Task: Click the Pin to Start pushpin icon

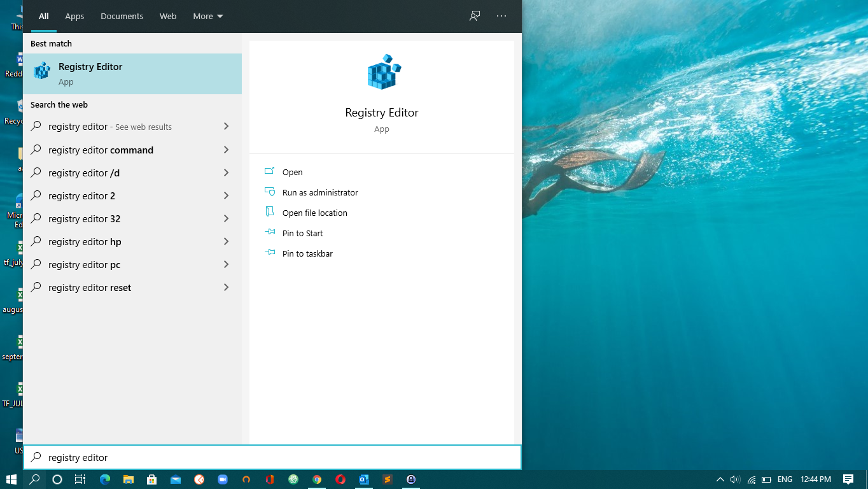Action: click(270, 232)
